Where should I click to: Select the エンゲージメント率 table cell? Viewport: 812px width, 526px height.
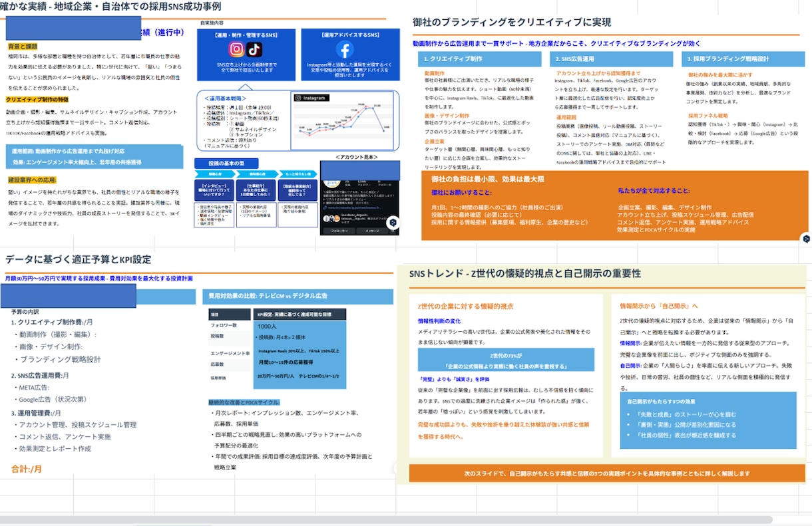tap(230, 353)
